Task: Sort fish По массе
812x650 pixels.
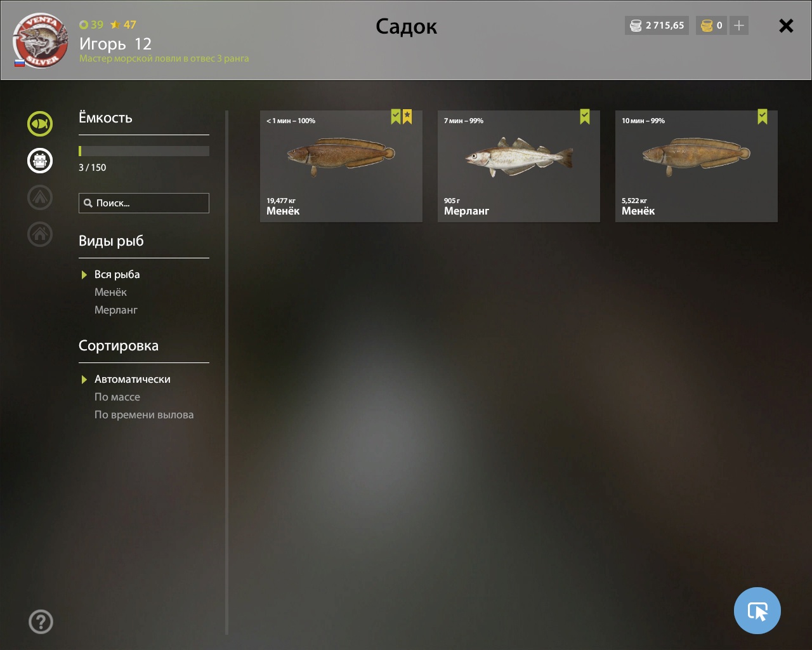Action: tap(117, 397)
